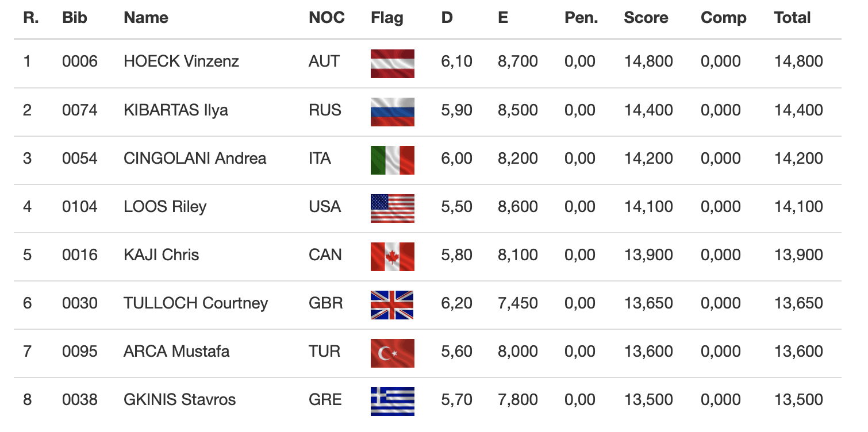Click the GKINIS Stavros name
Image resolution: width=868 pixels, height=432 pixels.
click(x=179, y=399)
